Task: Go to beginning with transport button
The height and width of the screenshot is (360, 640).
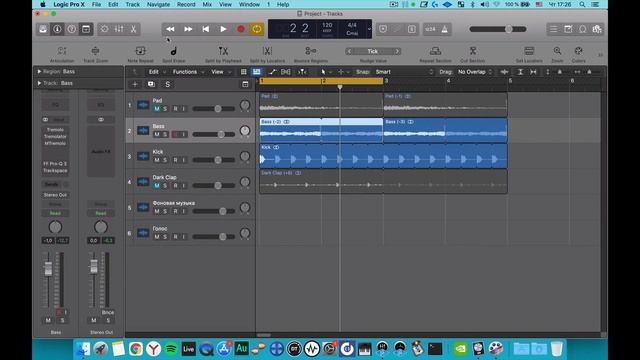Action: tap(206, 29)
